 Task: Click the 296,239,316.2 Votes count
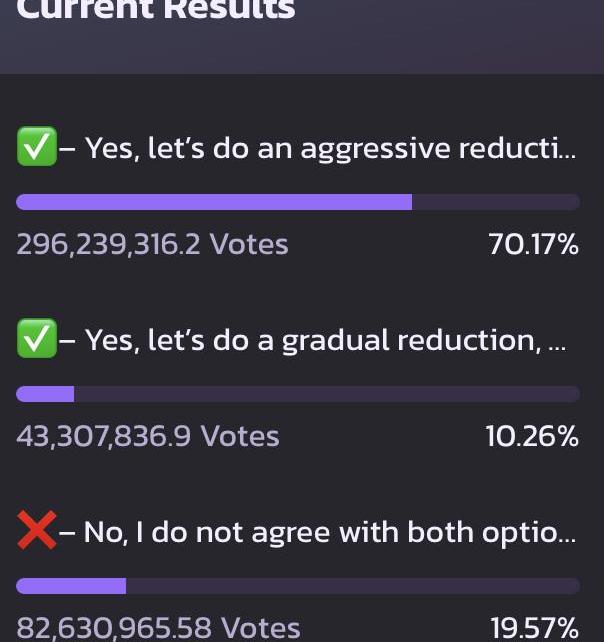point(152,245)
